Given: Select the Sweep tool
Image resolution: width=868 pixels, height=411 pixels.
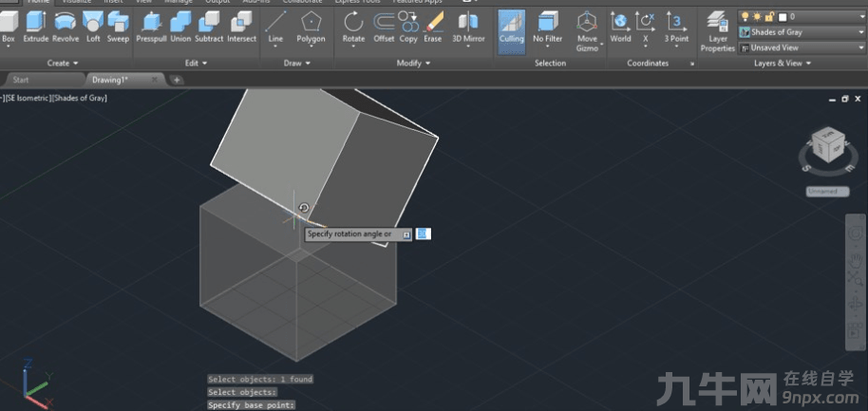Looking at the screenshot, I should (118, 28).
